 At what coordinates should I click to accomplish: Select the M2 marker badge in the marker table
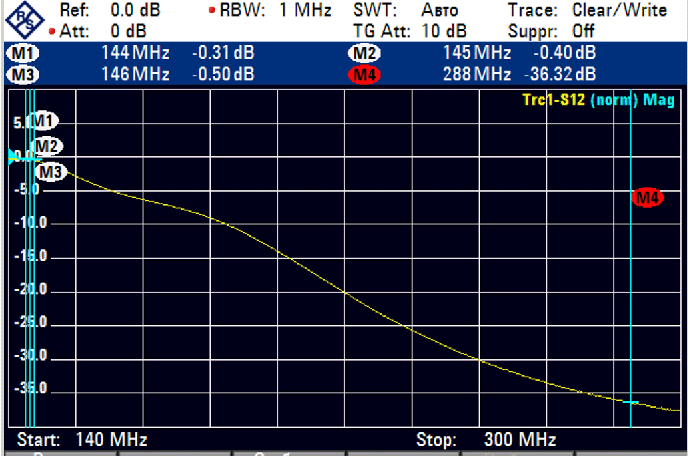tap(364, 52)
